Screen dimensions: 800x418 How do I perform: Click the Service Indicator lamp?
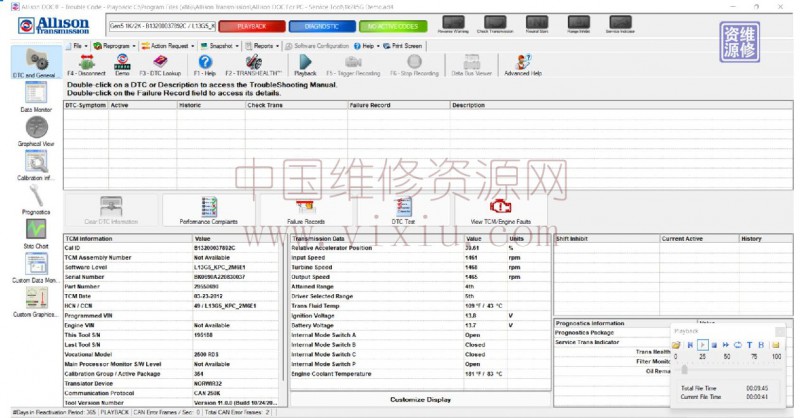(x=620, y=24)
